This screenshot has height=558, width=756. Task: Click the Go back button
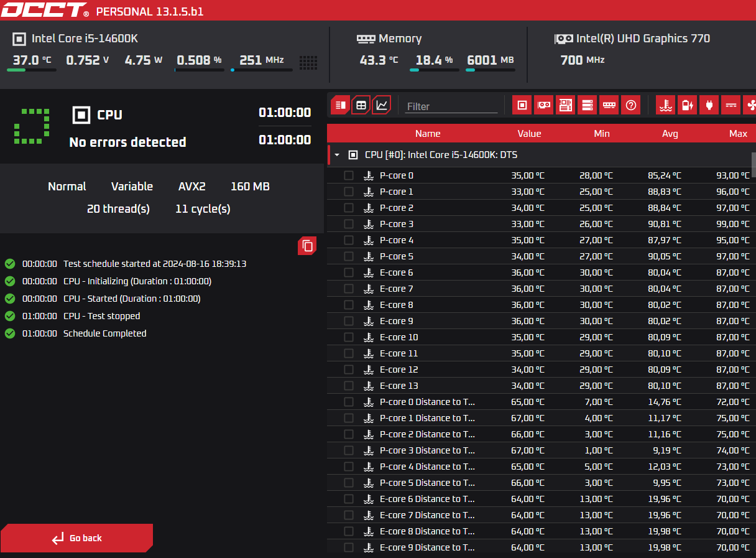tap(77, 538)
